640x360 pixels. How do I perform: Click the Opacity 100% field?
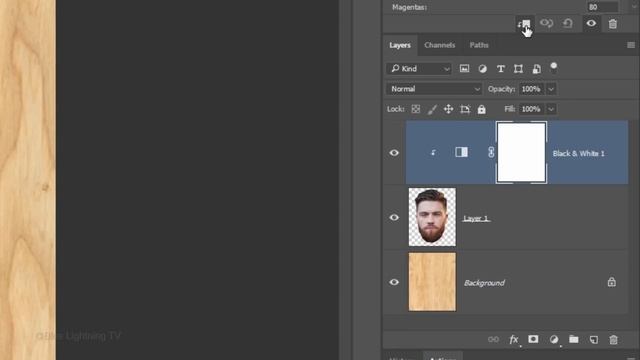point(531,89)
